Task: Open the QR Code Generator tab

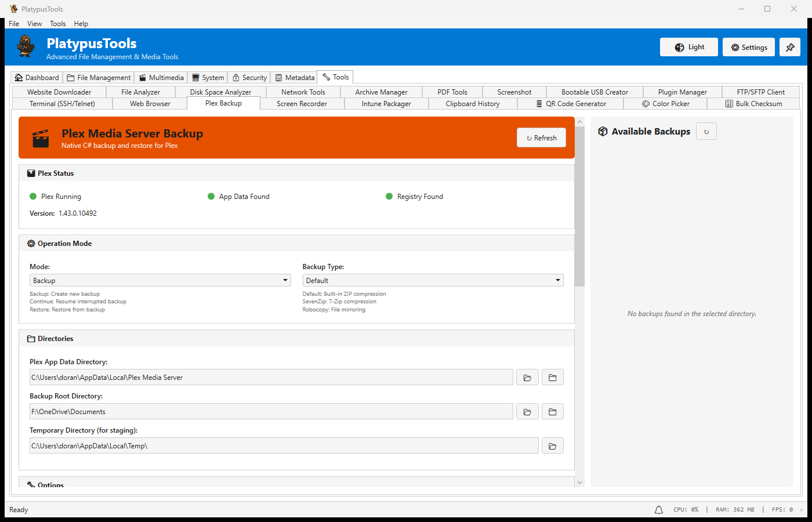Action: [x=571, y=104]
